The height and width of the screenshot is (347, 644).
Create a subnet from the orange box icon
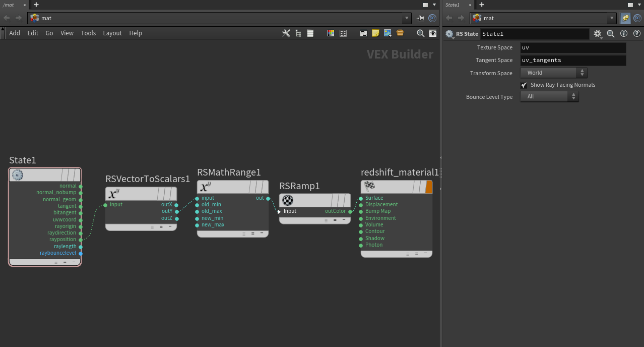tap(400, 33)
